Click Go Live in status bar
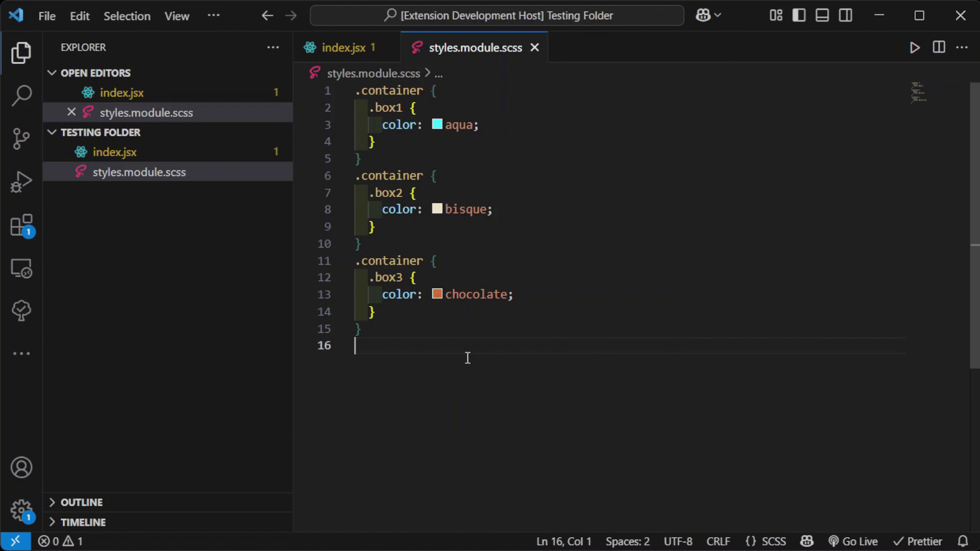Image resolution: width=980 pixels, height=551 pixels. tap(853, 541)
